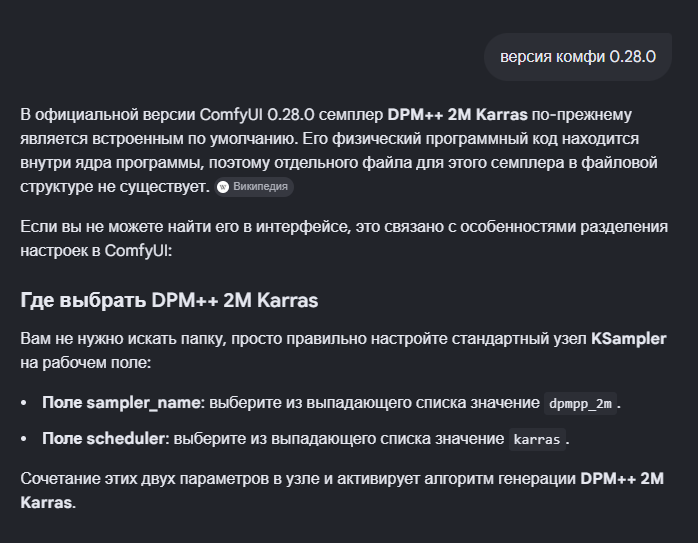Viewport: 698px width, 543px height.
Task: Click the heading Где выбрать DPM++ 2M Karras
Action: tap(169, 300)
